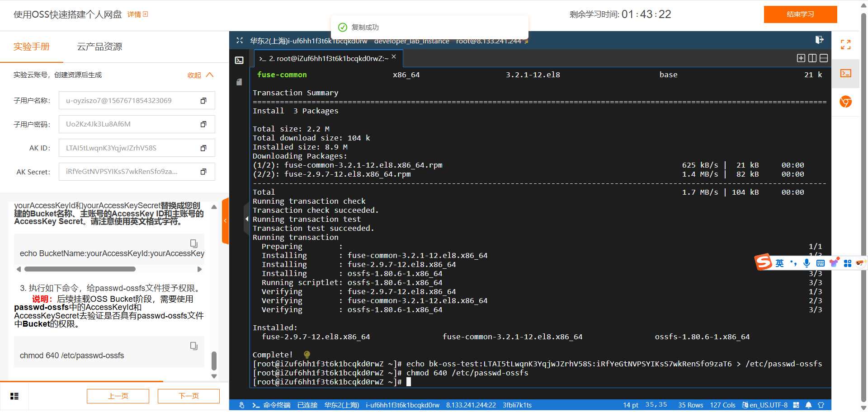Toggle Sogou punctuation mode
This screenshot has height=412, width=868.
(793, 263)
